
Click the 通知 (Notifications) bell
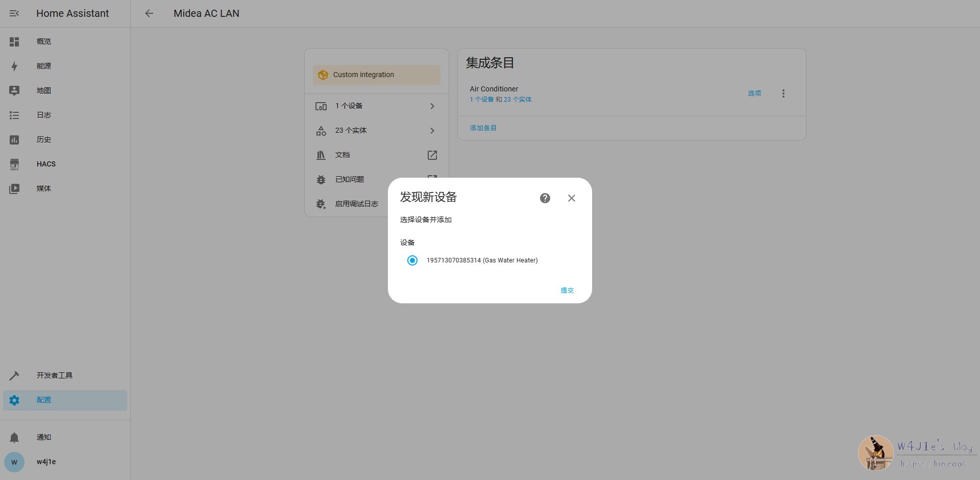[14, 437]
